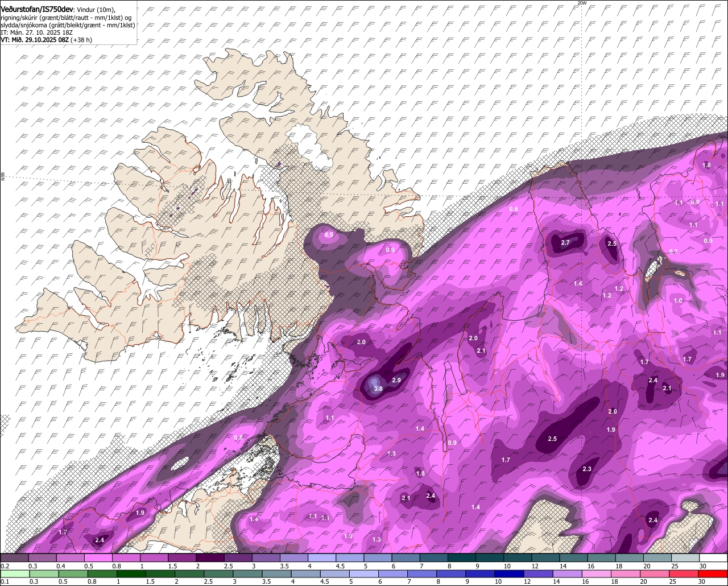Screen dimensions: 728x586
Task: Click the 0.7 precipitation value on the map
Action: [673, 251]
